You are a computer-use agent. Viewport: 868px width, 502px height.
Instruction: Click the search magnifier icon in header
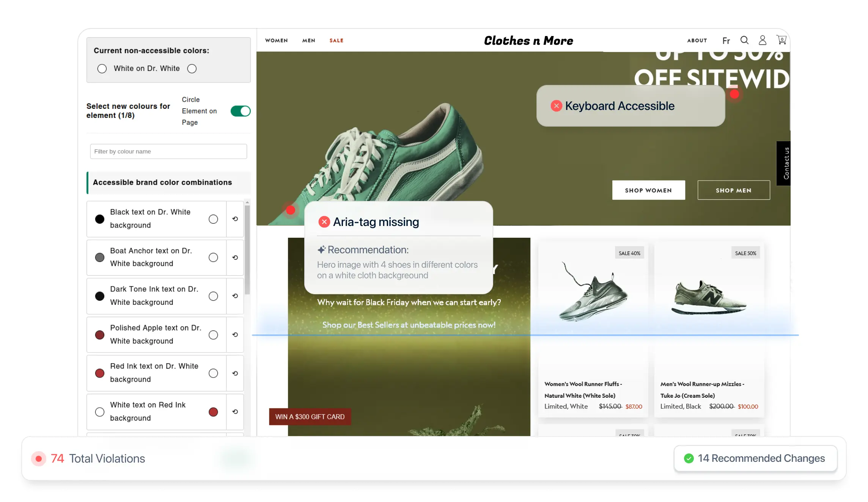pos(744,40)
